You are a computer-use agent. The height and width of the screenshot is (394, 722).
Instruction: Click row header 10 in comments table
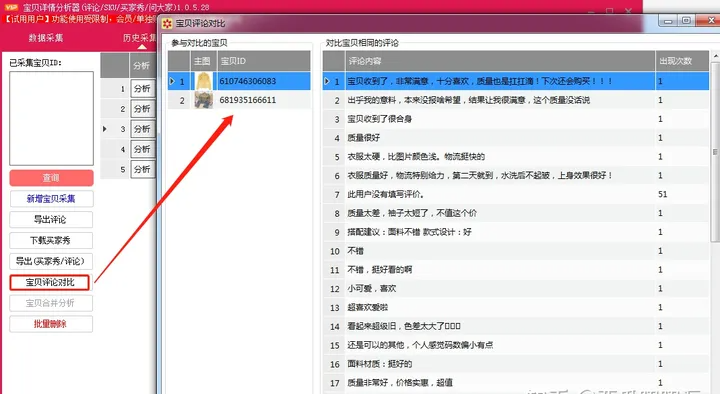tap(334, 251)
